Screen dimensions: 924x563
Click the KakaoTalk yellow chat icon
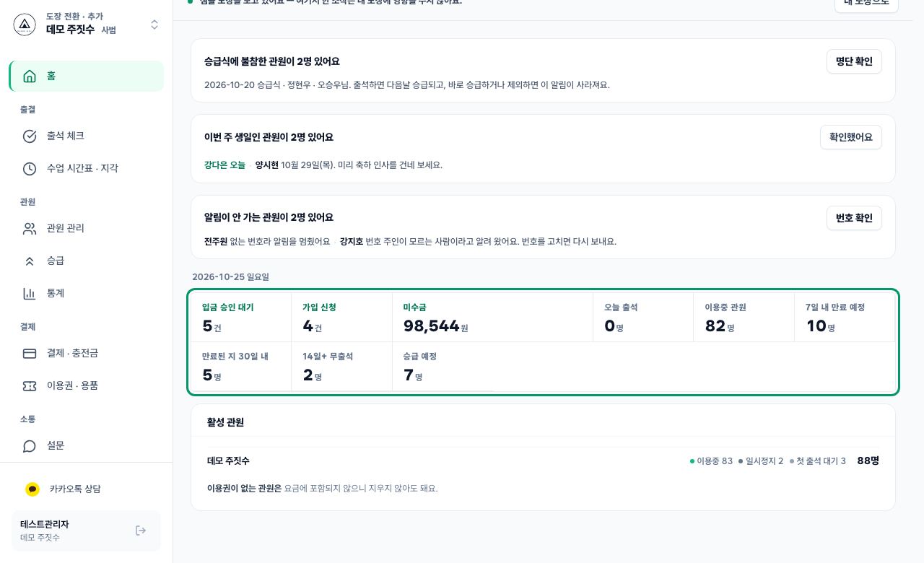[32, 489]
